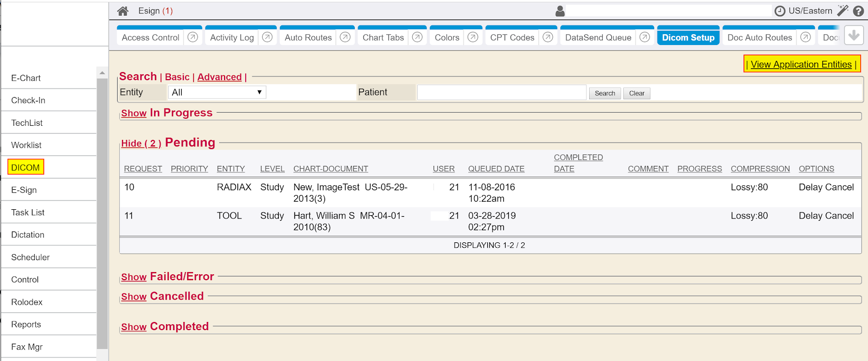Click the home icon in top bar
Screen dimensions: 868x361
pos(123,11)
